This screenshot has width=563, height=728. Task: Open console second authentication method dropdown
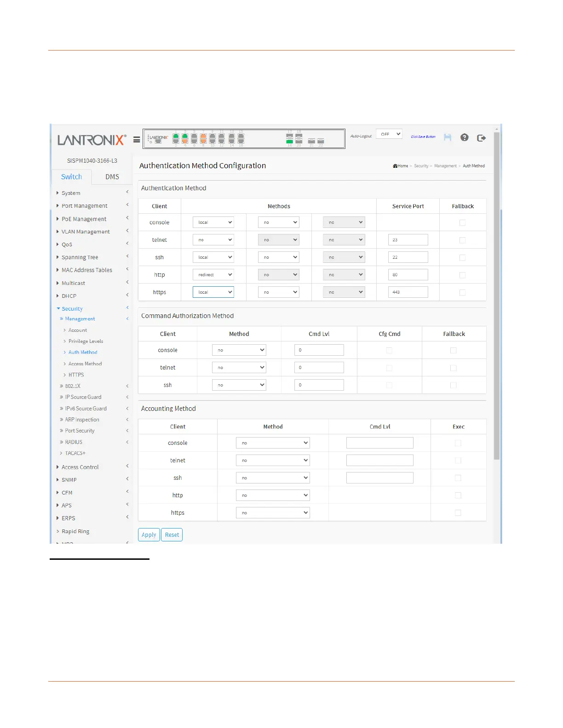[279, 222]
